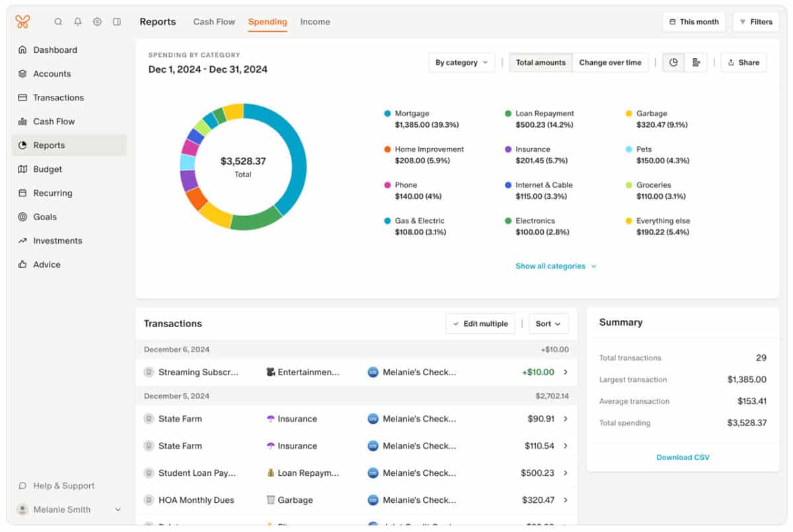
Task: Open the By category dropdown
Action: pyautogui.click(x=461, y=63)
